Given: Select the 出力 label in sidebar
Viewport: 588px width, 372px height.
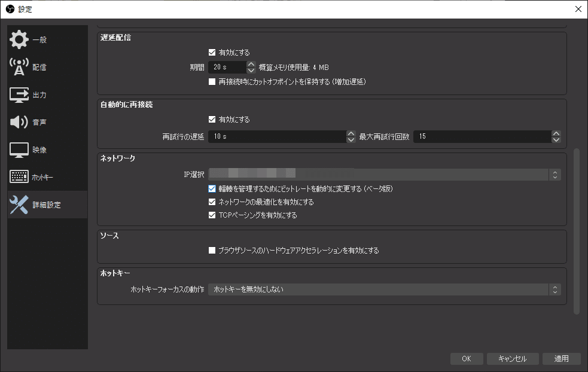Looking at the screenshot, I should [39, 95].
